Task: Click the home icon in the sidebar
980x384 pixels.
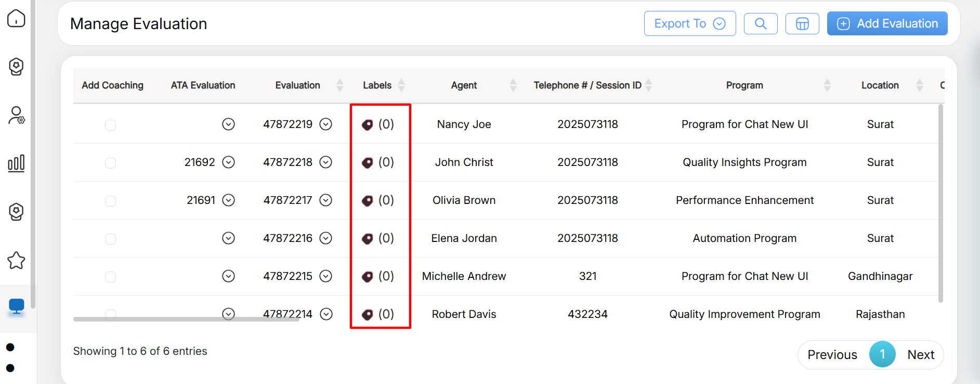Action: (x=16, y=19)
